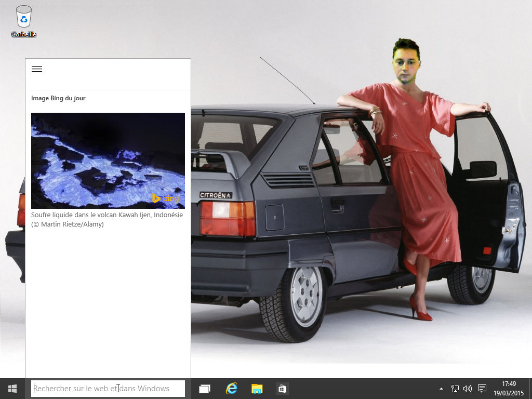Click the date 19/03/2015 in the taskbar
This screenshot has height=399, width=532.
(509, 393)
